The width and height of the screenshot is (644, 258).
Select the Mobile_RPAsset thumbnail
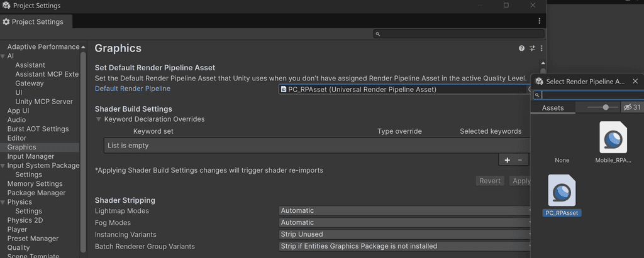coord(613,137)
